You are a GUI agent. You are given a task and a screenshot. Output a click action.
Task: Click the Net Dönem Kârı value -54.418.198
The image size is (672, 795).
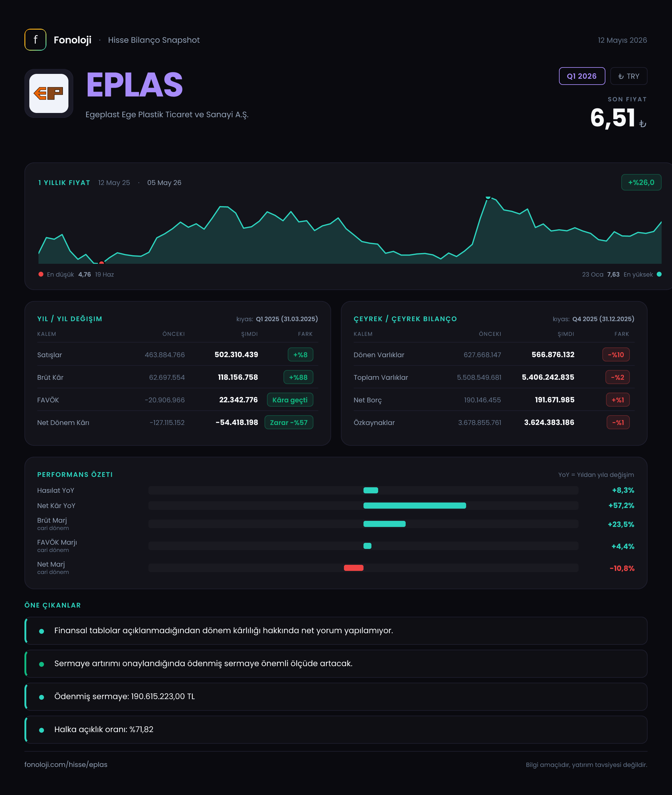[236, 422]
